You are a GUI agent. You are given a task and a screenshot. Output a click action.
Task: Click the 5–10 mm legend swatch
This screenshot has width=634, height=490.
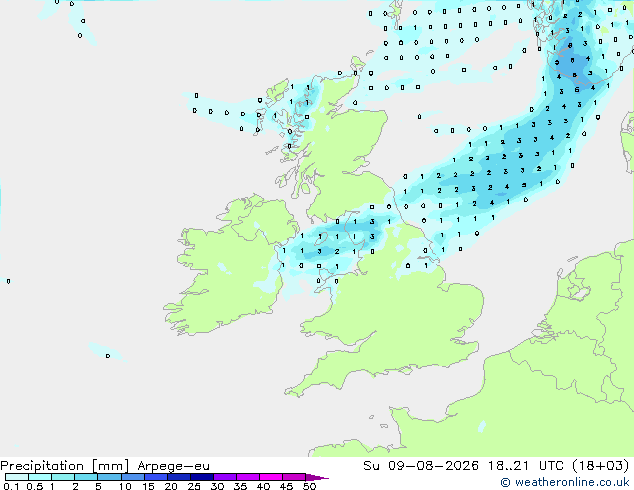pos(109,477)
